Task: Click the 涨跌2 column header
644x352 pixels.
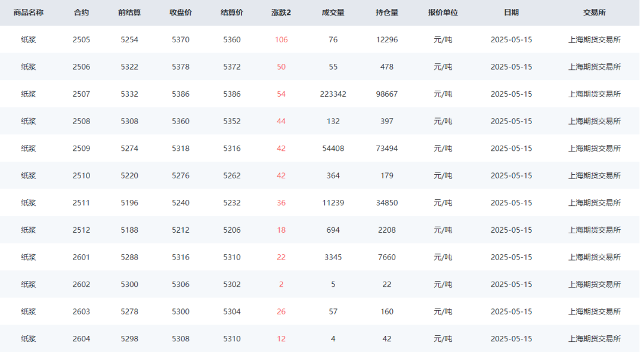Action: pos(281,13)
